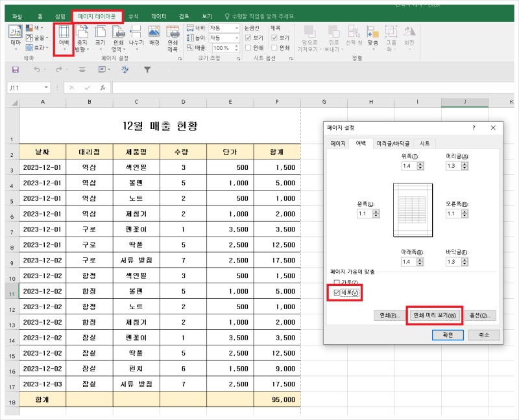The height and width of the screenshot is (420, 519).
Task: Click the 12월 매출 현황 title cell
Action: pyautogui.click(x=160, y=126)
